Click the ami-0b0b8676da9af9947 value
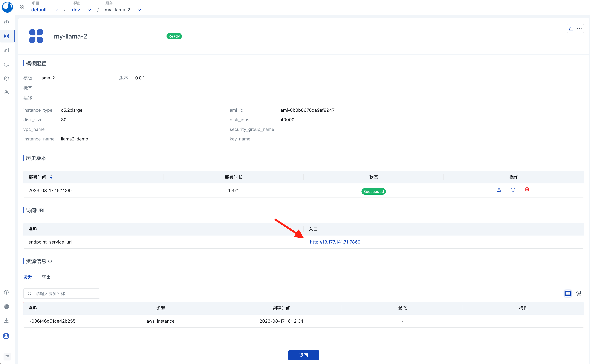Screen dimensions: 590x364 point(307,110)
